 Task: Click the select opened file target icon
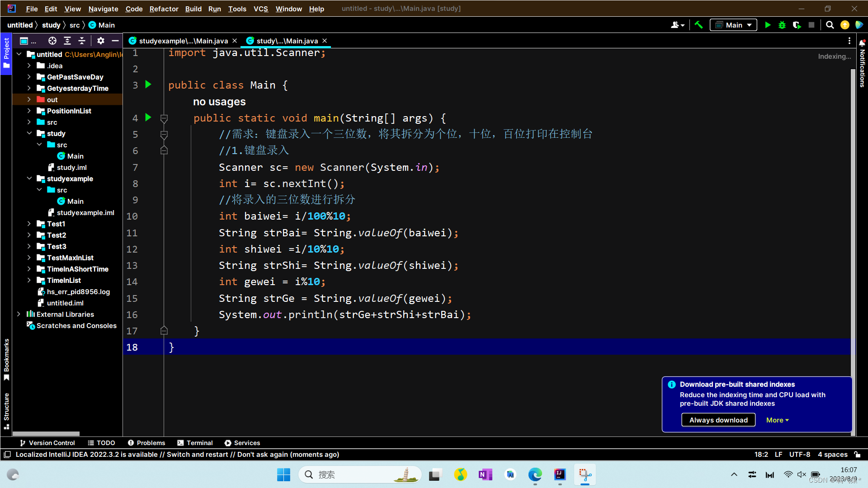pyautogui.click(x=52, y=41)
